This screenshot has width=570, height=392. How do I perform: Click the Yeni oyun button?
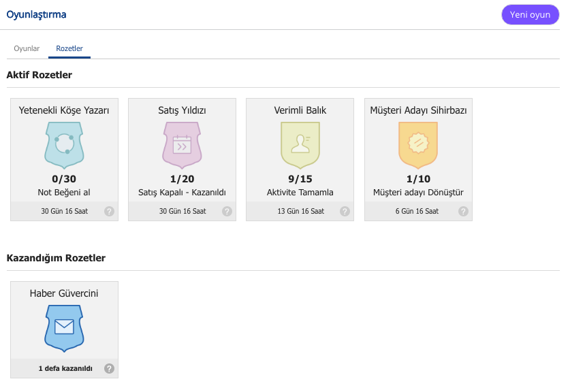[530, 14]
